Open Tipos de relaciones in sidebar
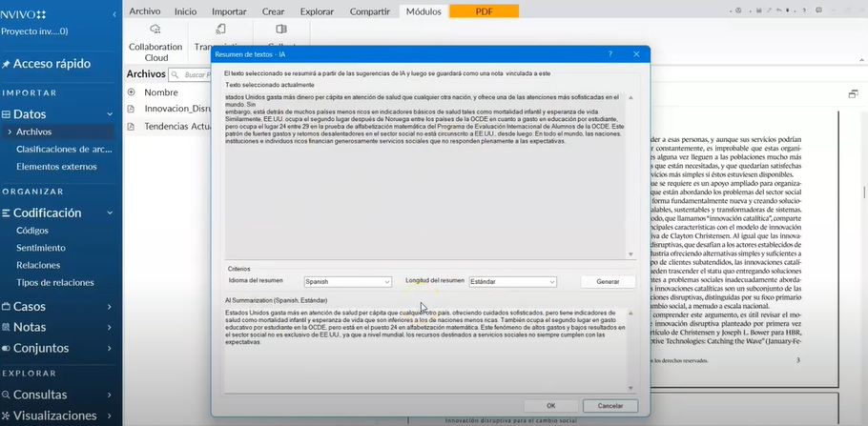This screenshot has height=426, width=868. [54, 283]
